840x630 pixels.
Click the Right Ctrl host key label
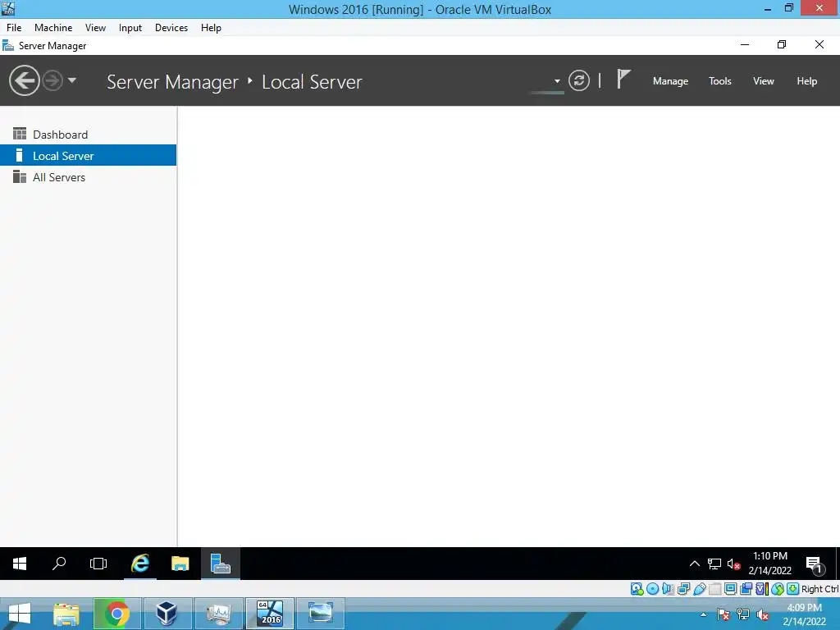[x=819, y=589]
